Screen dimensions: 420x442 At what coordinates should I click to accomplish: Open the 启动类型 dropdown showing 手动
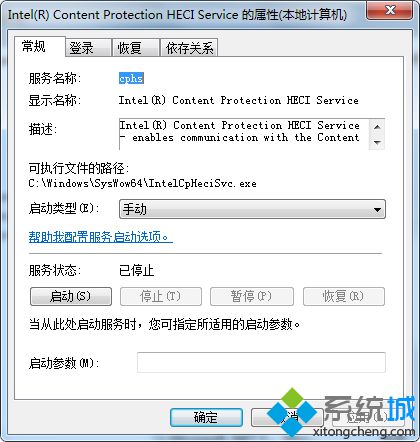(x=252, y=209)
